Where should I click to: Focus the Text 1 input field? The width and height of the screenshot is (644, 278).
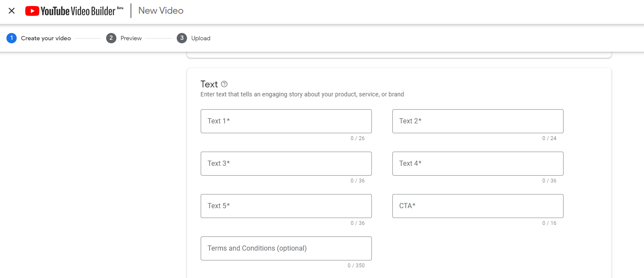(286, 121)
